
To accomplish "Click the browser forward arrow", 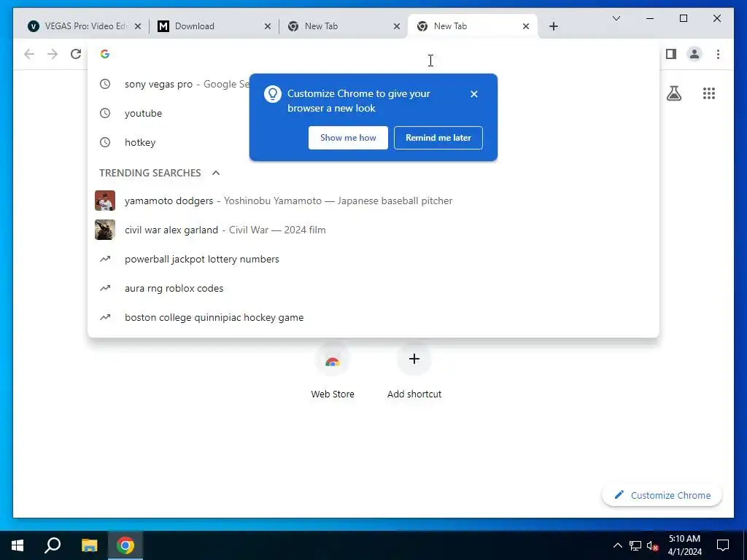I will [x=53, y=54].
